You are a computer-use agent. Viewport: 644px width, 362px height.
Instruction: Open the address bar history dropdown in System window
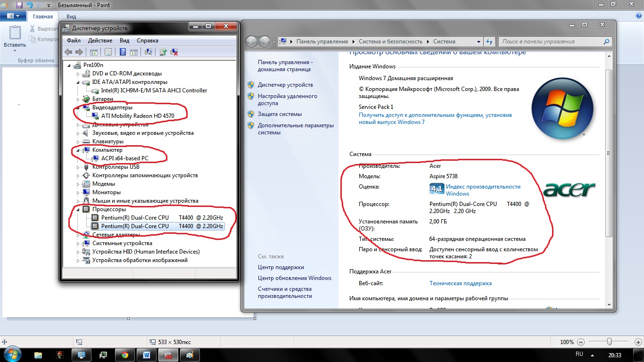(479, 41)
